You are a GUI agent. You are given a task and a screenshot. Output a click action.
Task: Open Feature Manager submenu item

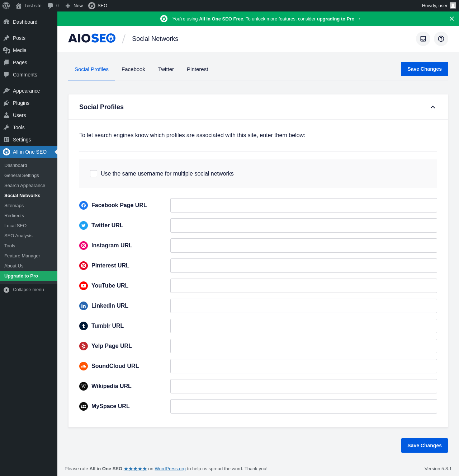pos(29,256)
